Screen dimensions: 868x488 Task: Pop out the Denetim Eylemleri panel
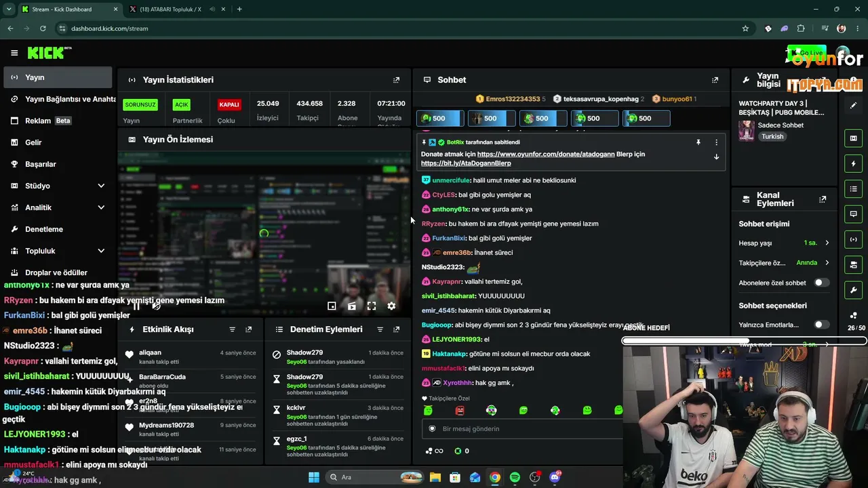click(397, 329)
